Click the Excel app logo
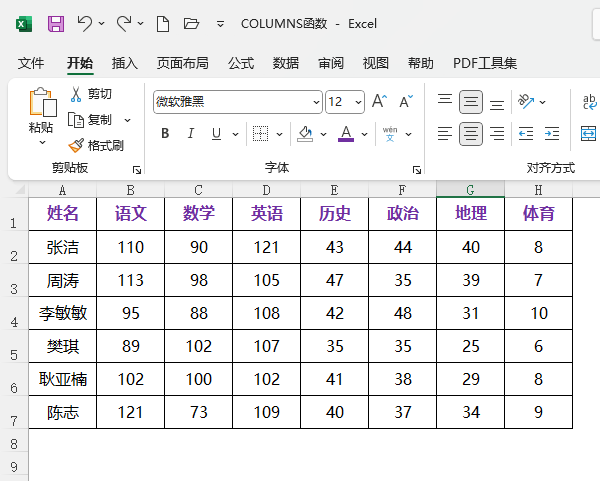The height and width of the screenshot is (481, 600). point(24,24)
